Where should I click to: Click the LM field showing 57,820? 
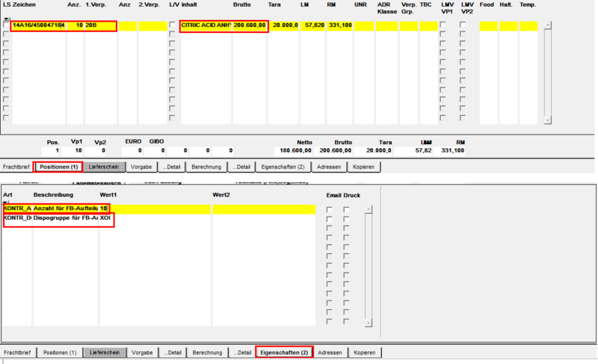312,25
